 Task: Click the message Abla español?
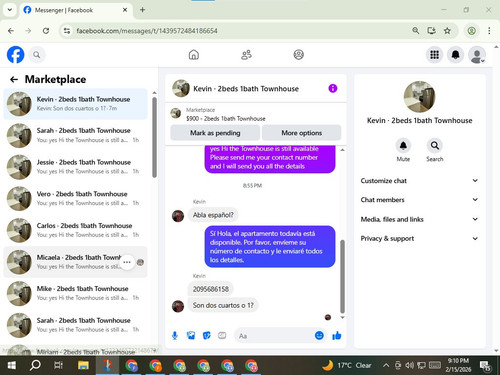tap(213, 215)
